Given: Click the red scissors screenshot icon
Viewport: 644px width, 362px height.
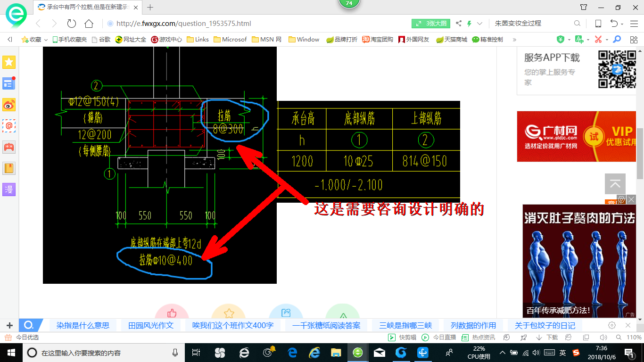Looking at the screenshot, I should [x=598, y=40].
